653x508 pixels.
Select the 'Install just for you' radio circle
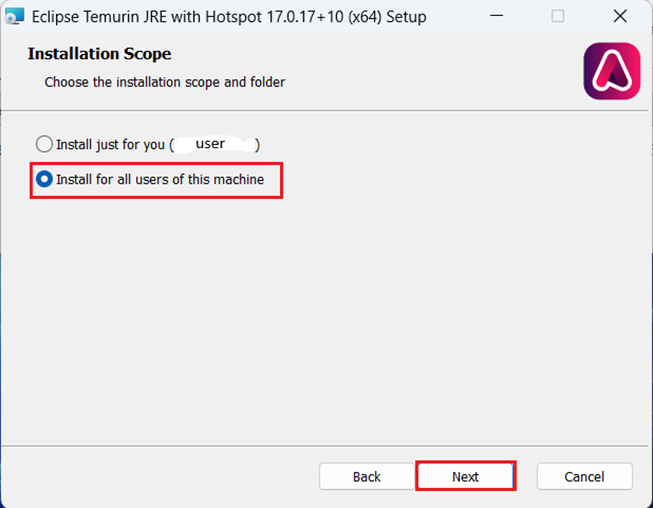tap(44, 144)
